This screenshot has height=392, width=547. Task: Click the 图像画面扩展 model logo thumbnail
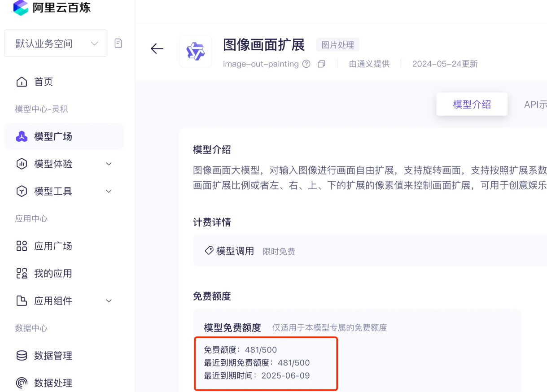tap(195, 51)
